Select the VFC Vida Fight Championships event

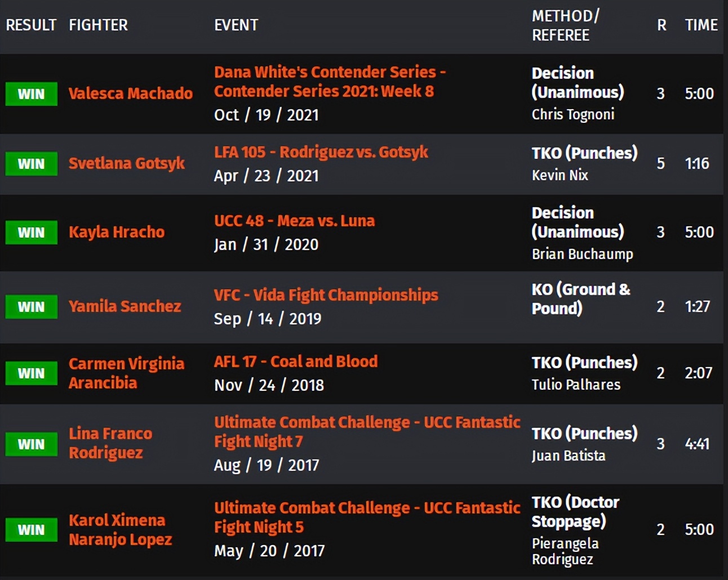tap(326, 295)
